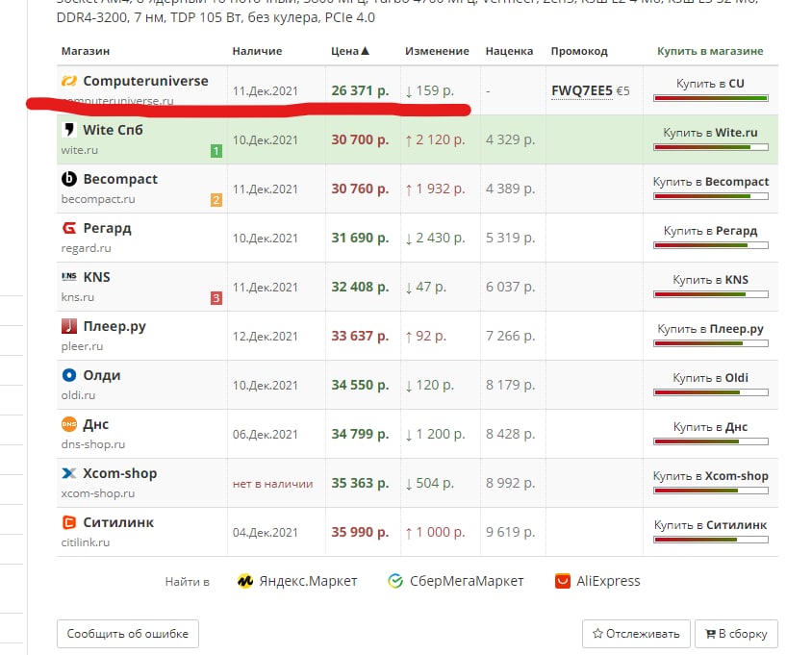This screenshot has width=812, height=655.
Task: Open the becompact.ru domain link
Action: click(x=98, y=199)
